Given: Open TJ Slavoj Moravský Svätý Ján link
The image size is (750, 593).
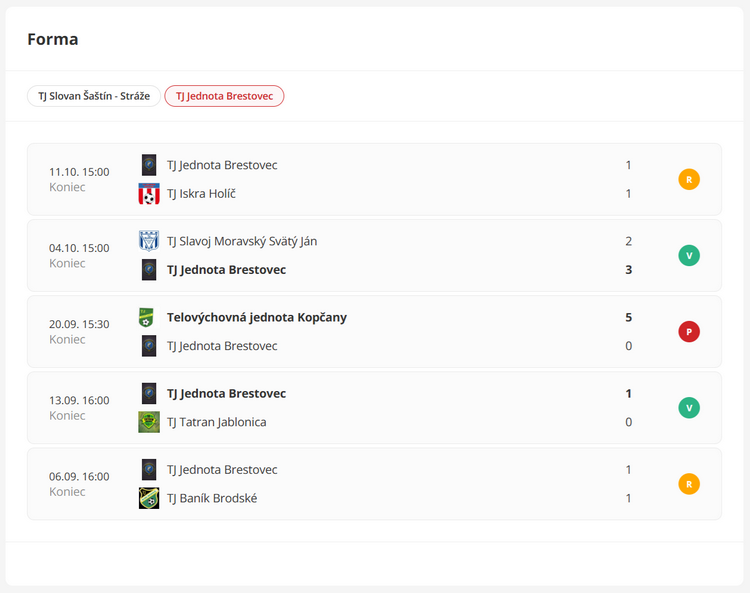Looking at the screenshot, I should click(242, 241).
